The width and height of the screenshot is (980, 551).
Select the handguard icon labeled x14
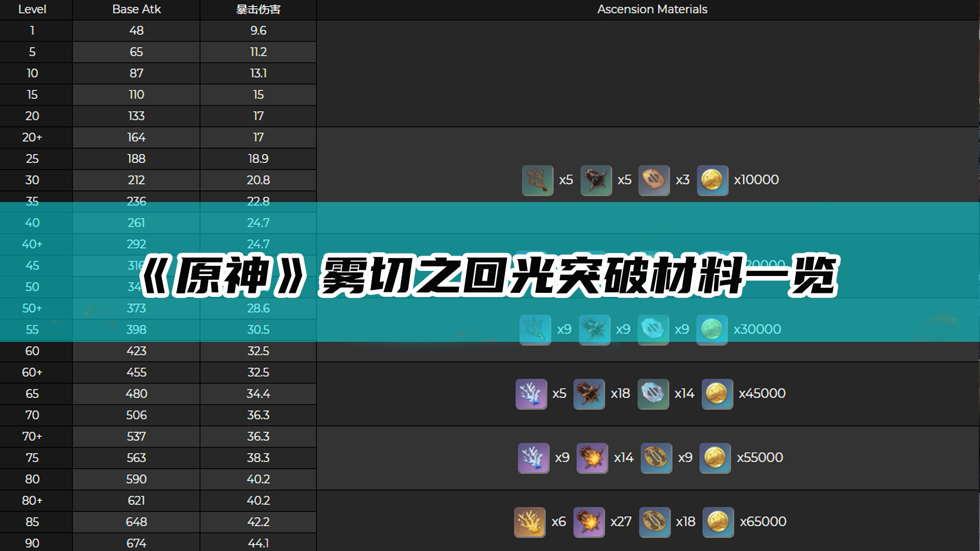pyautogui.click(x=653, y=394)
